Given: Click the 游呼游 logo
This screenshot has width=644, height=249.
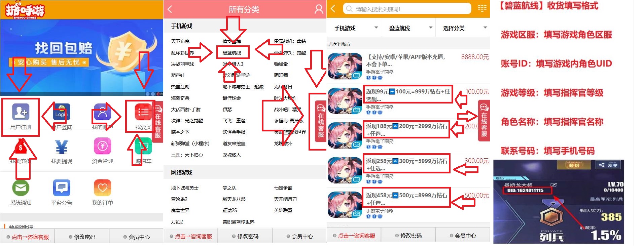Looking at the screenshot, I should [25, 10].
